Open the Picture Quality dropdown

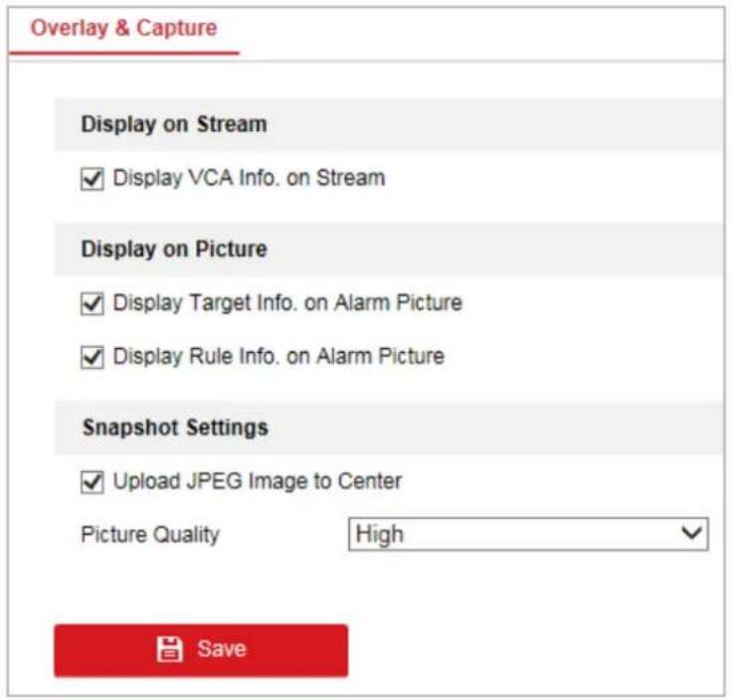528,534
